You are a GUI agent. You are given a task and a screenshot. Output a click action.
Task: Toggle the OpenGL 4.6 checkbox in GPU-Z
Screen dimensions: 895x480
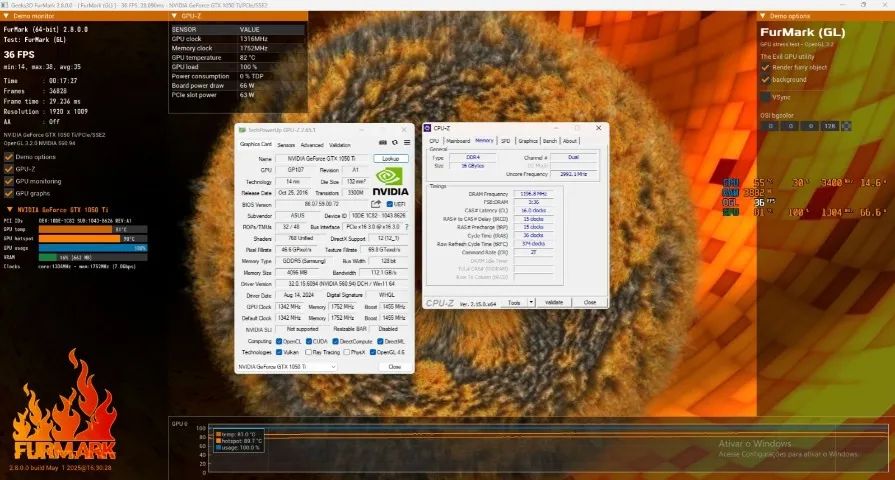tap(373, 352)
